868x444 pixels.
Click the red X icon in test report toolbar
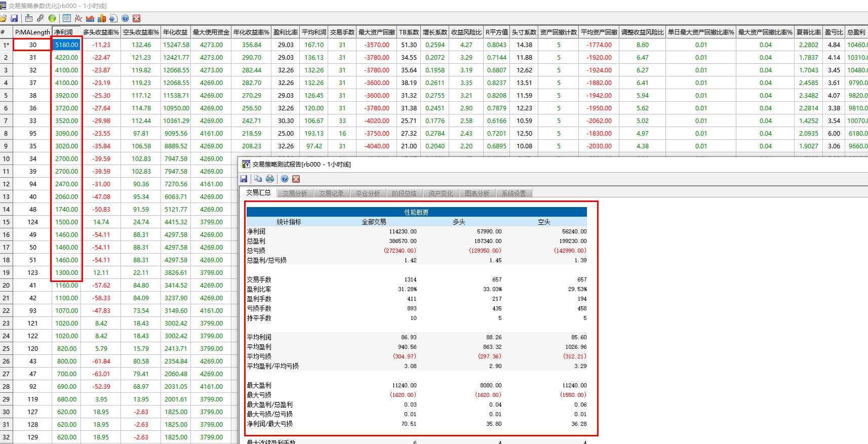click(296, 179)
